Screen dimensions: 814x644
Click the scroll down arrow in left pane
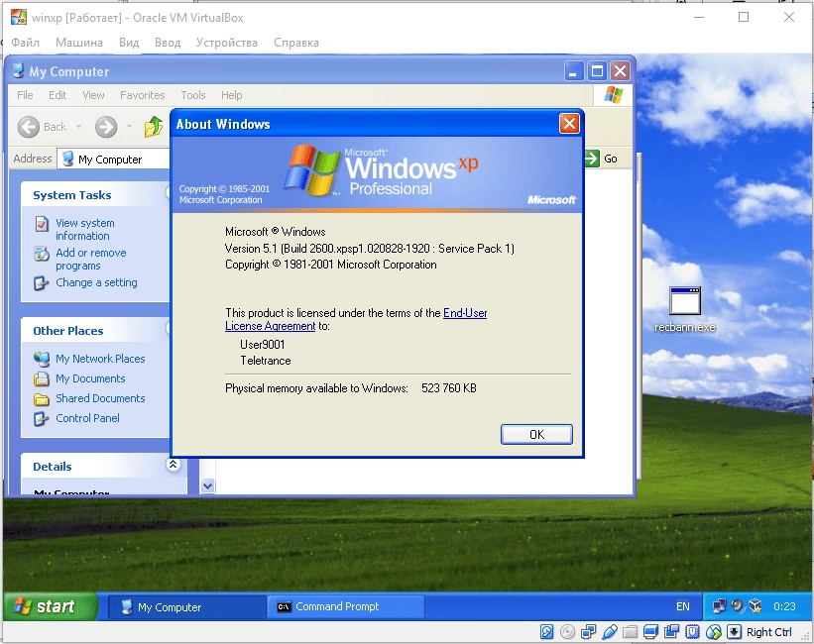[207, 486]
